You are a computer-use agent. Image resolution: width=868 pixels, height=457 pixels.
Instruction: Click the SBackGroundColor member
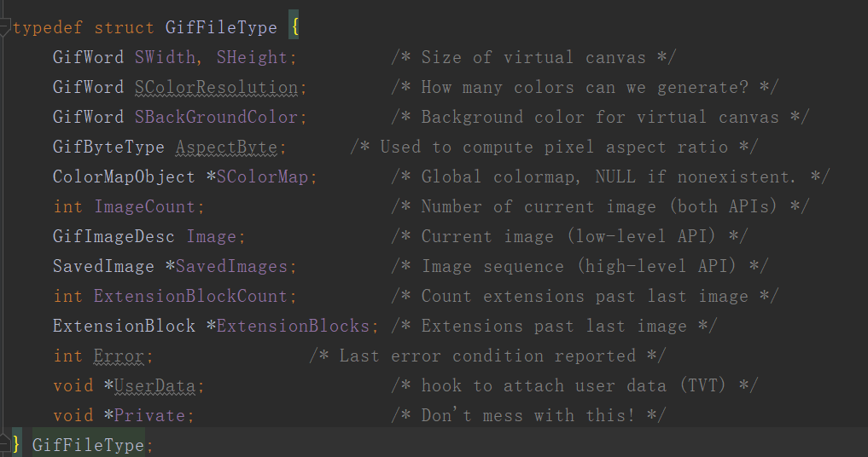tap(216, 117)
